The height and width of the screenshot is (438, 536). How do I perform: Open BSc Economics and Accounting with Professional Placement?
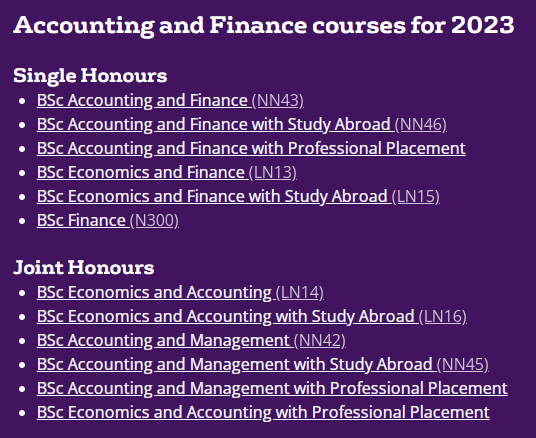pyautogui.click(x=263, y=412)
